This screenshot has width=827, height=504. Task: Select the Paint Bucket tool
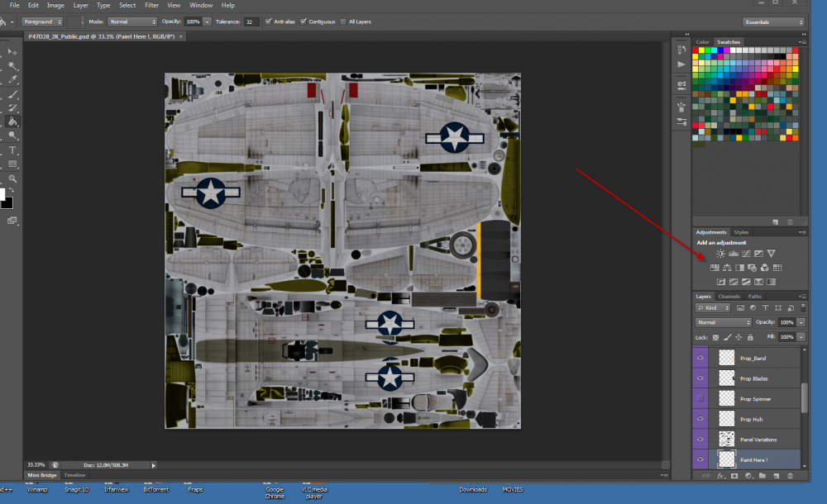[x=13, y=121]
